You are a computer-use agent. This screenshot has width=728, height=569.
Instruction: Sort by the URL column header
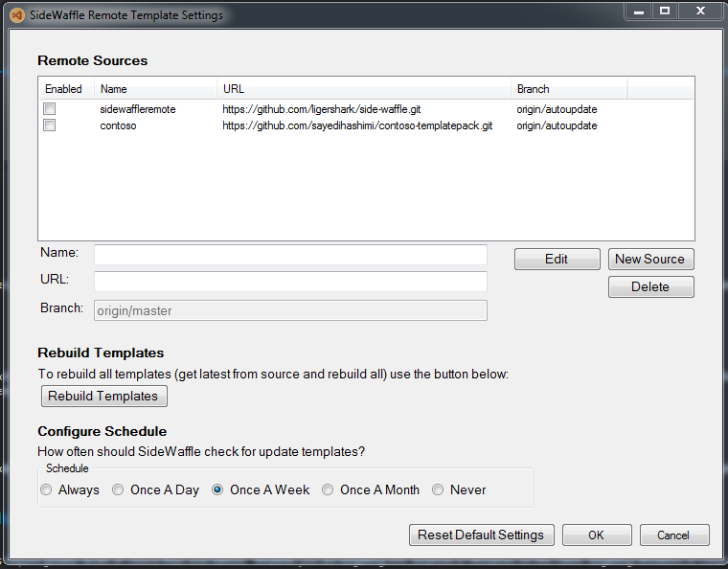coord(364,89)
